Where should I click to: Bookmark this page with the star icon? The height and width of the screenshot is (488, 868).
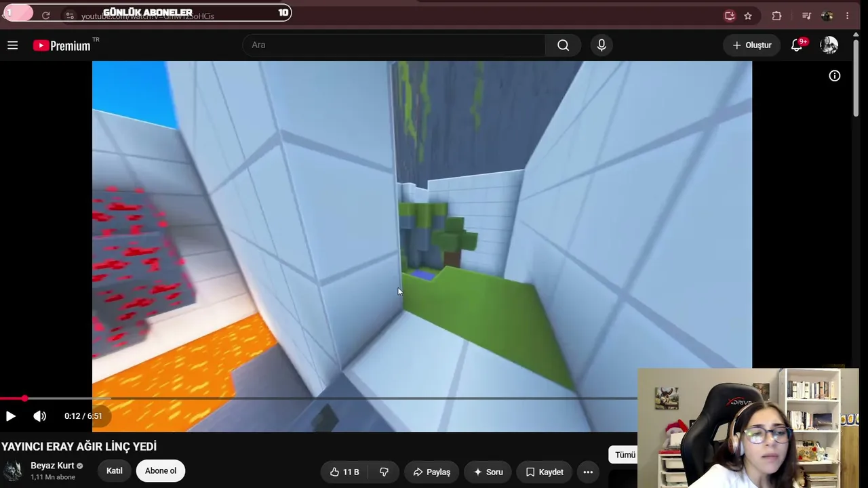(748, 16)
